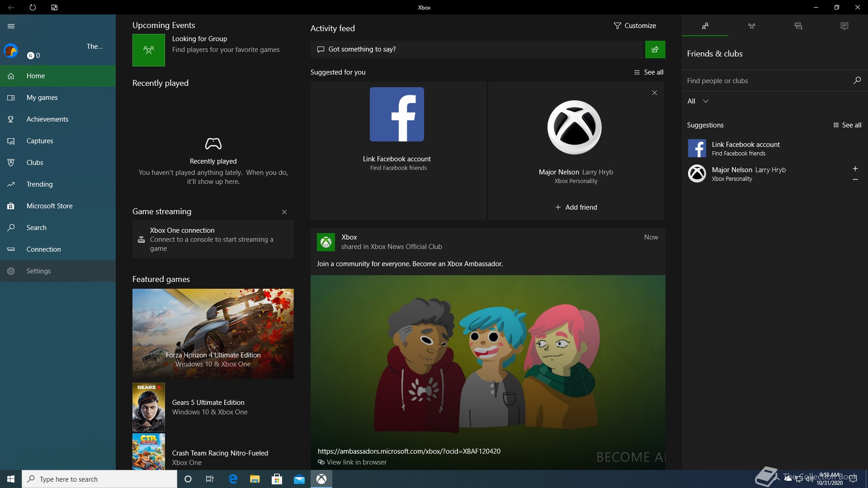
Task: Click the compact mode icon in title bar
Action: click(54, 7)
